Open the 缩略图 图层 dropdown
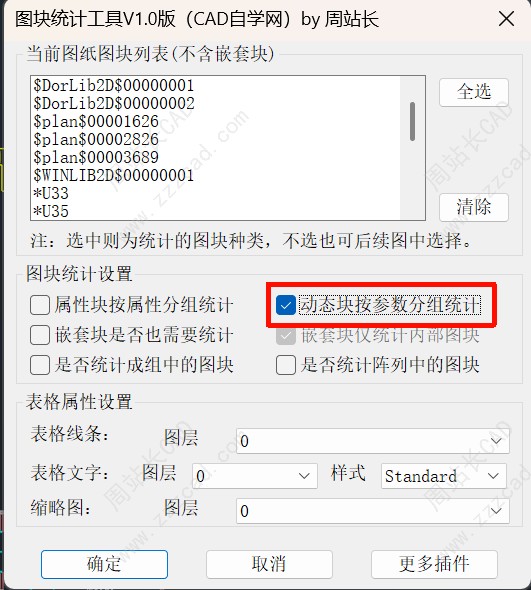531x590 pixels. pos(373,511)
